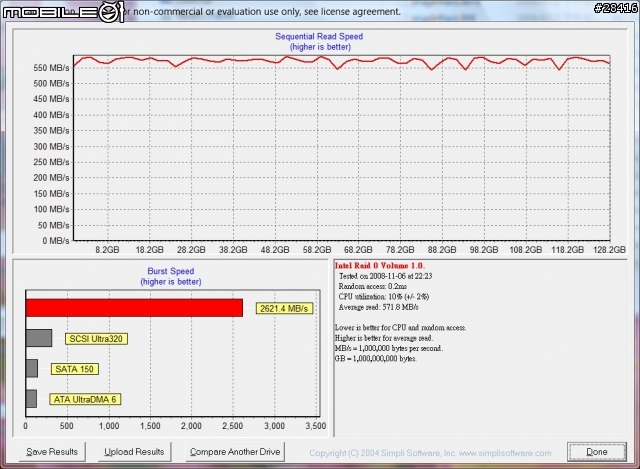This screenshot has width=640, height=469.
Task: Click the 68.2GB axis label
Action: (x=358, y=250)
